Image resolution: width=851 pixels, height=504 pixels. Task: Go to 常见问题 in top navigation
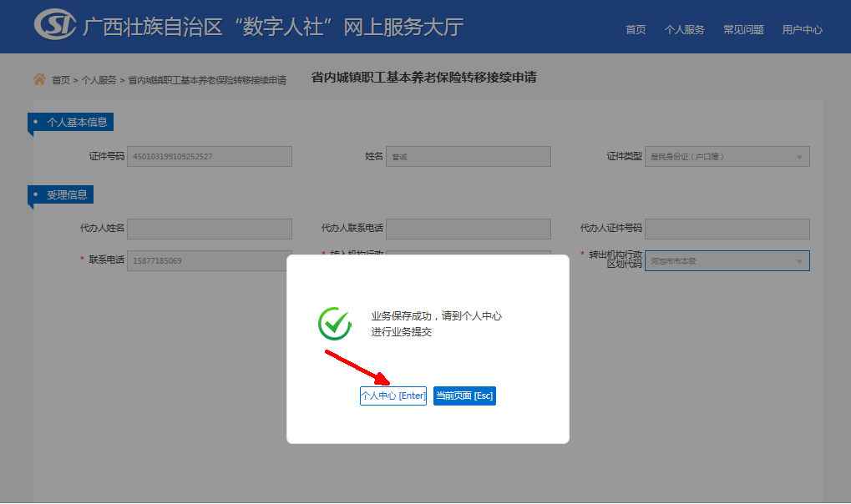[x=743, y=29]
